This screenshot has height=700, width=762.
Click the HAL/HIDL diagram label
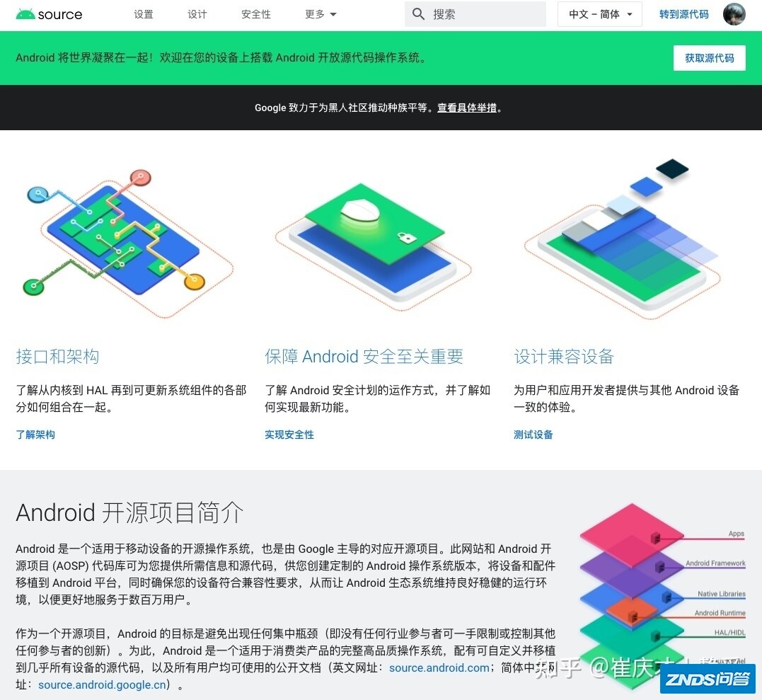[x=729, y=632]
